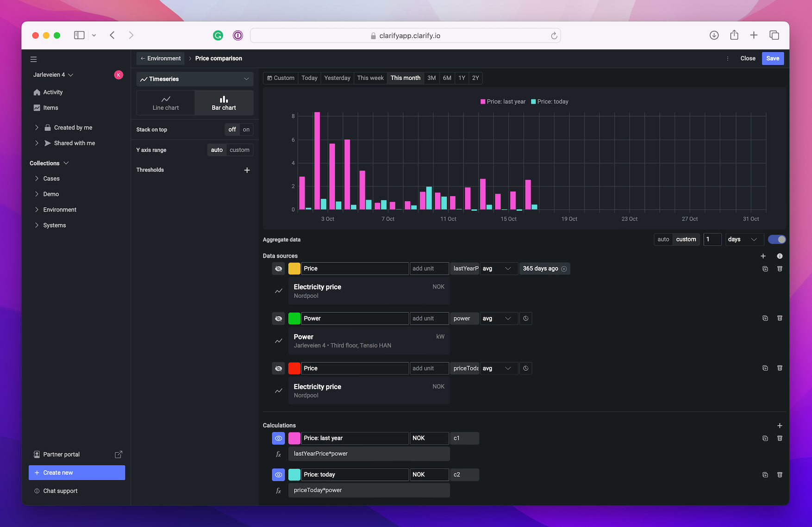
Task: Open Safari downloads icon
Action: pos(714,35)
